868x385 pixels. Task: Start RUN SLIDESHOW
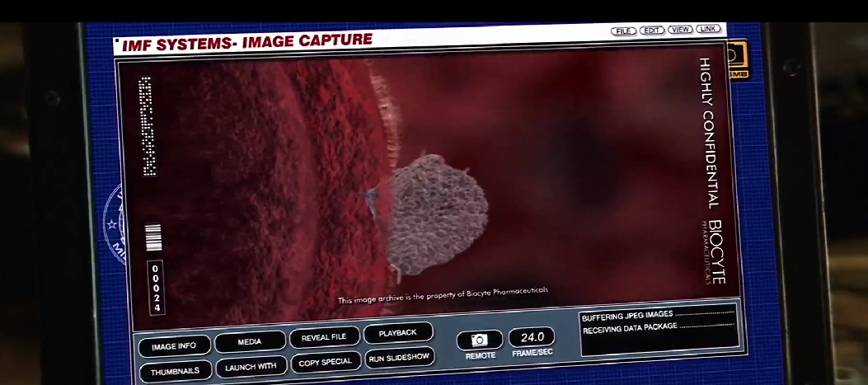[399, 357]
